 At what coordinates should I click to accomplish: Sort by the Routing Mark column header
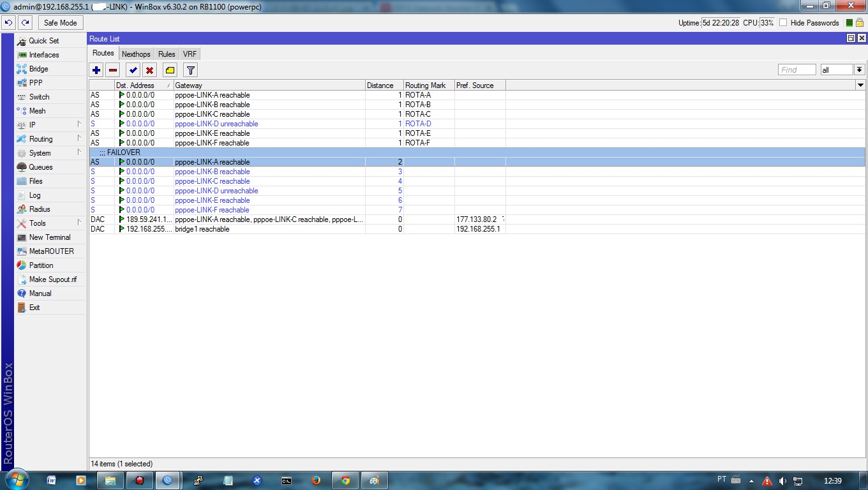click(x=429, y=85)
